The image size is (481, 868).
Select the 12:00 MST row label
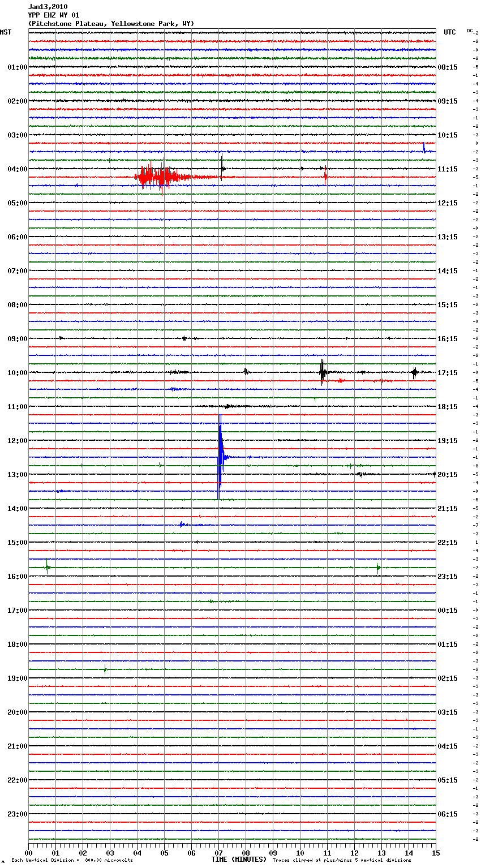pyautogui.click(x=17, y=441)
